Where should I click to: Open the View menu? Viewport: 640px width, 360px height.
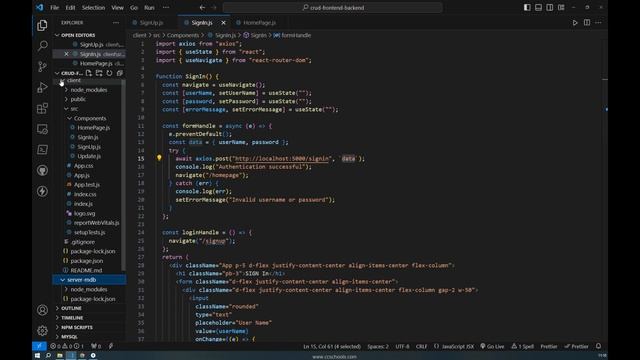117,7
